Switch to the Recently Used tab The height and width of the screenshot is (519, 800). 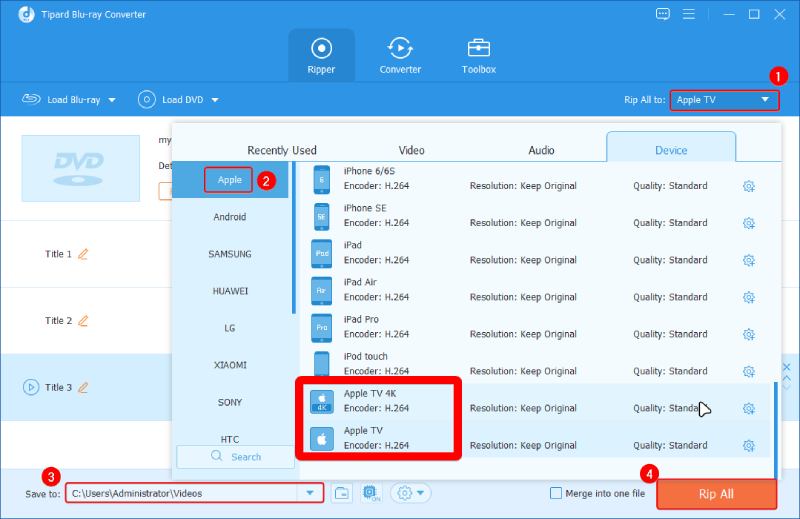(x=282, y=150)
